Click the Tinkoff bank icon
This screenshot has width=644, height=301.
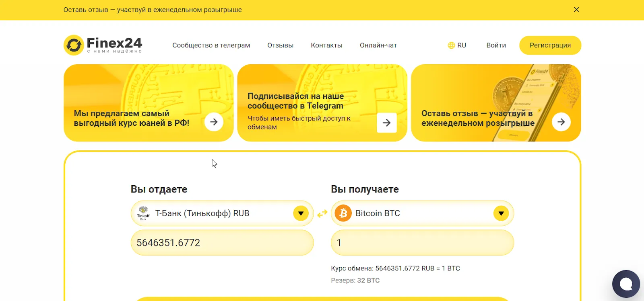point(143,213)
